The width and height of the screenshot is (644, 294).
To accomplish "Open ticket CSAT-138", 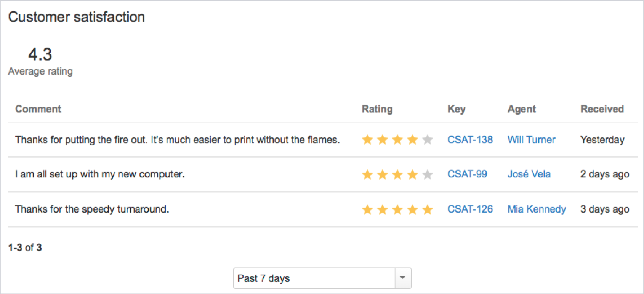I will pyautogui.click(x=470, y=140).
